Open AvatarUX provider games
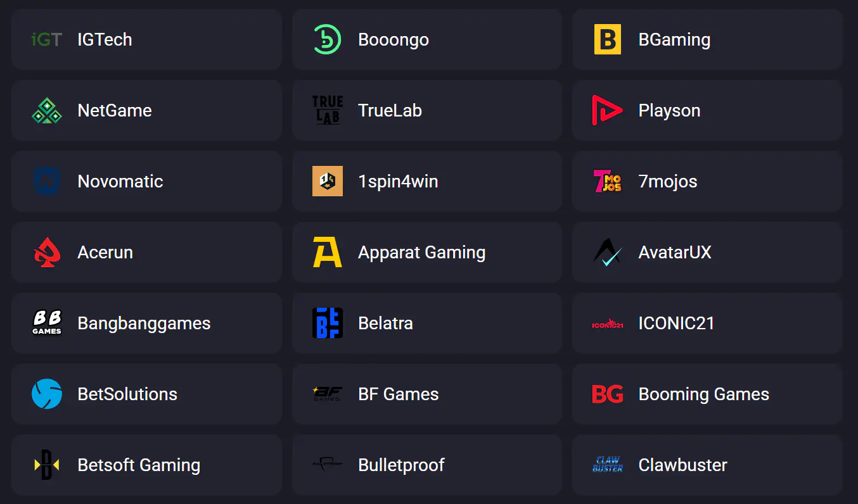The image size is (858, 504). pyautogui.click(x=707, y=253)
